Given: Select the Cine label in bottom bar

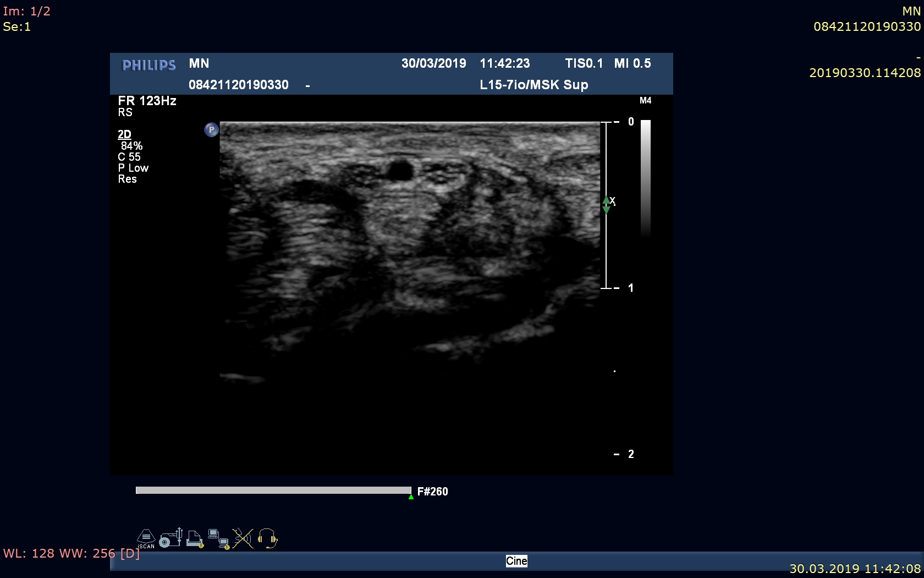Looking at the screenshot, I should (516, 561).
